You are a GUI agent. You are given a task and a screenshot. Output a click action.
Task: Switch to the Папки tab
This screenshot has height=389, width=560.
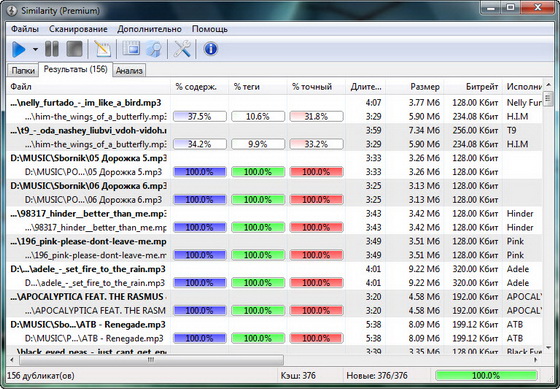[23, 70]
